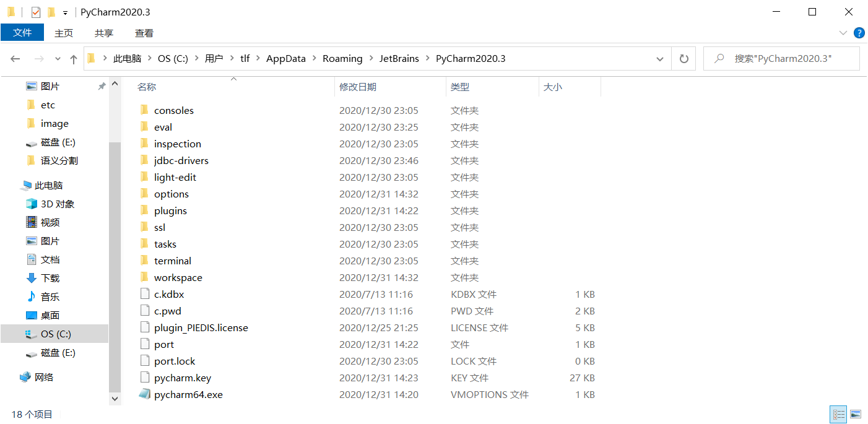Image resolution: width=868 pixels, height=424 pixels.
Task: Expand chevron after OS (C:) in breadcrumb
Action: coord(196,59)
